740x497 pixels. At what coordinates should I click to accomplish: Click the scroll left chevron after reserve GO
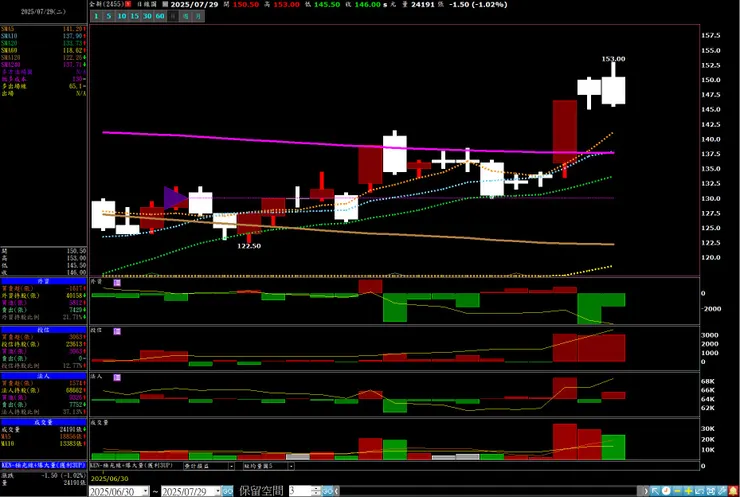(x=336, y=491)
